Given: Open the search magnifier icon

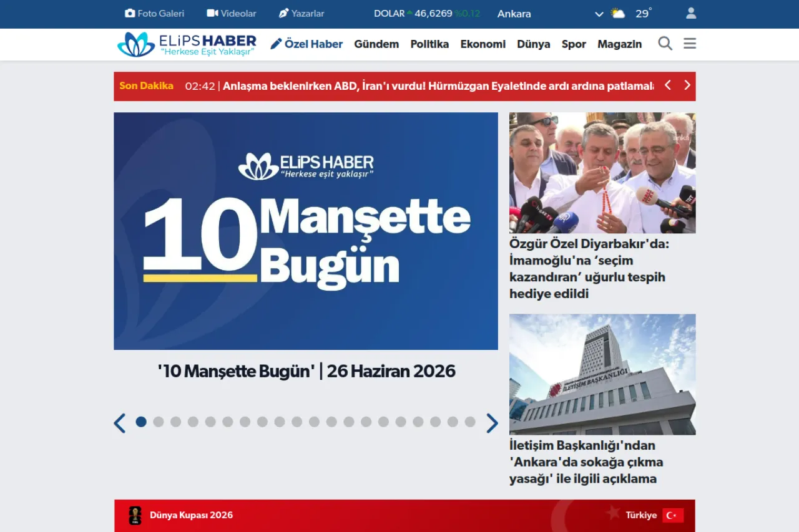Looking at the screenshot, I should click(x=665, y=44).
